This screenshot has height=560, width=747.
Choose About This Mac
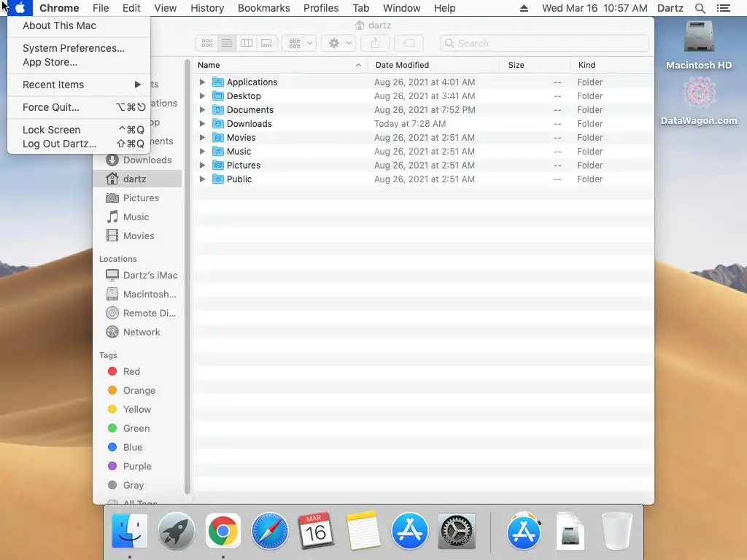pyautogui.click(x=79, y=26)
